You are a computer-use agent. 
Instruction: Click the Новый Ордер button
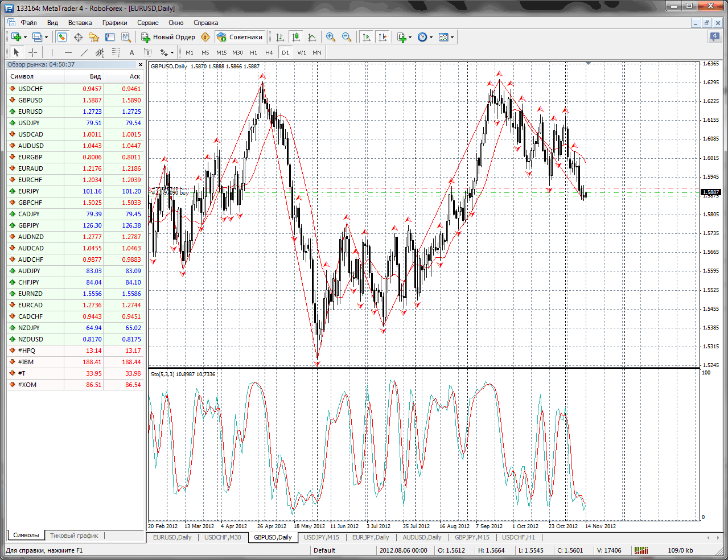[168, 37]
